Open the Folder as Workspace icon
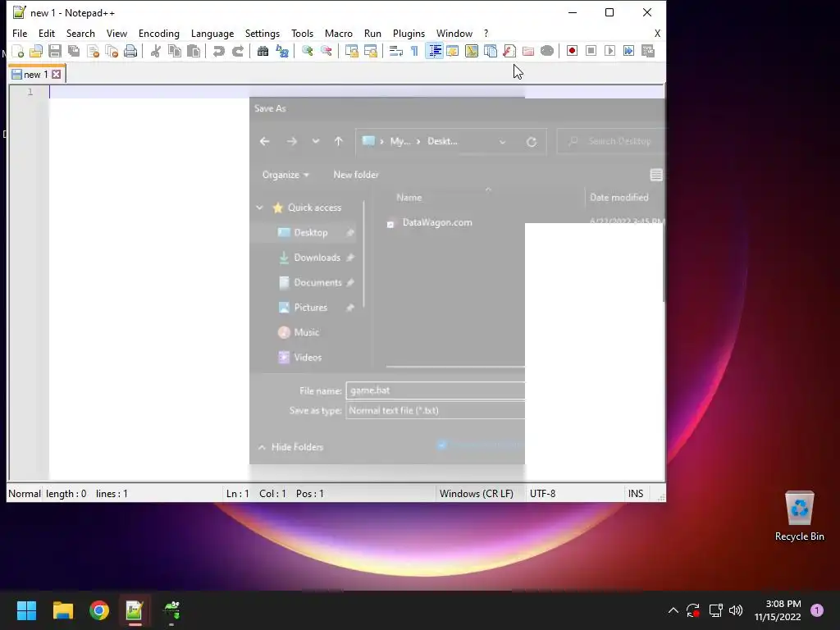 [x=528, y=51]
